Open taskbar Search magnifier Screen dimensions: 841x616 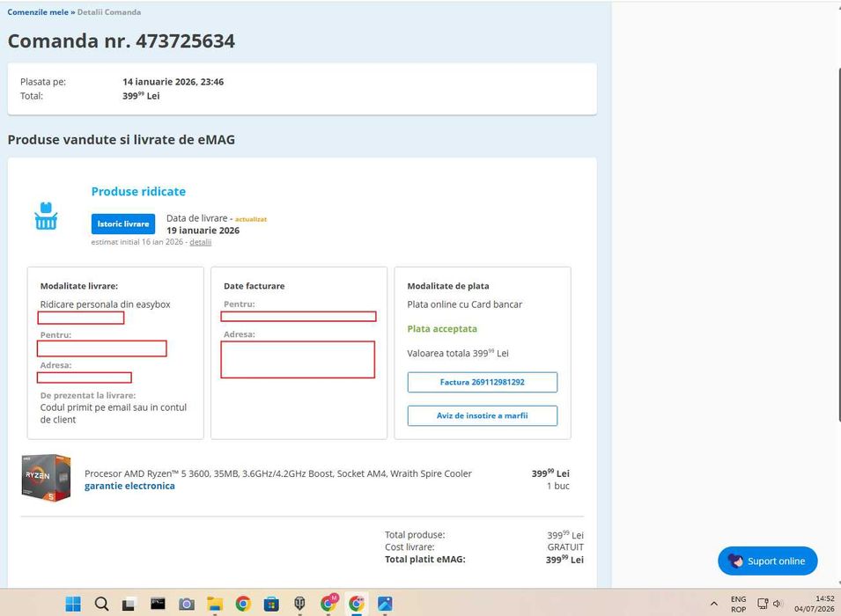(x=101, y=604)
